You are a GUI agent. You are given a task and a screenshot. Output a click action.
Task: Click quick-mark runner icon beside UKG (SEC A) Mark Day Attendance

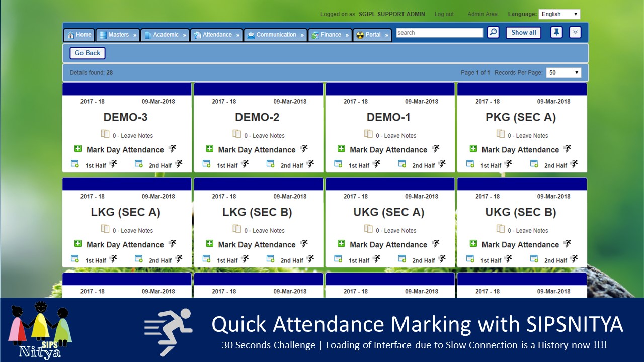point(436,244)
